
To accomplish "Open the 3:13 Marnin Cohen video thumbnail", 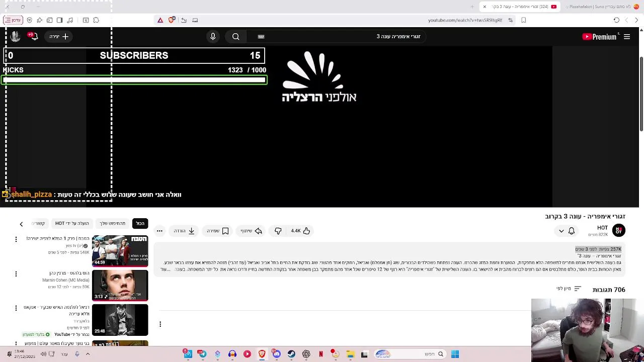I will pyautogui.click(x=120, y=285).
